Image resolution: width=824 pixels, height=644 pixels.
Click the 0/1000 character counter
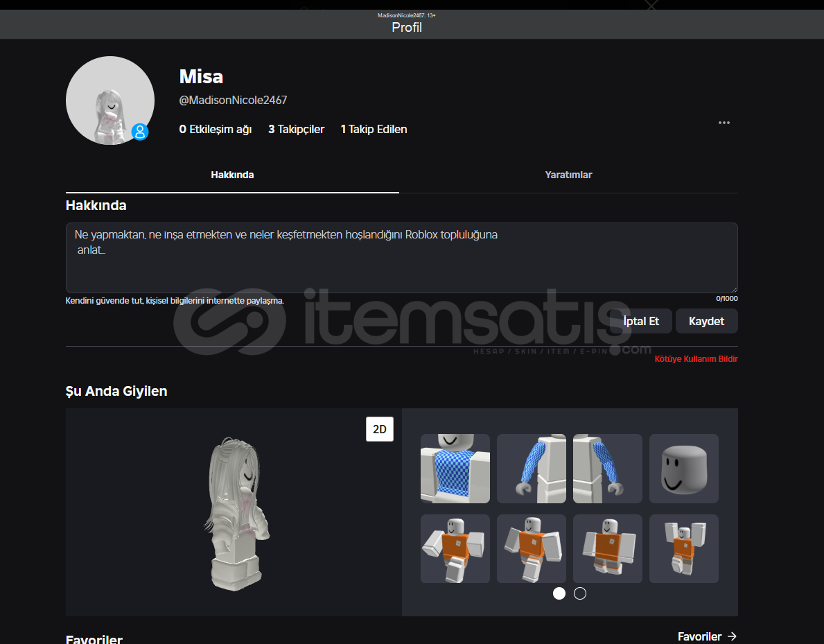[727, 299]
